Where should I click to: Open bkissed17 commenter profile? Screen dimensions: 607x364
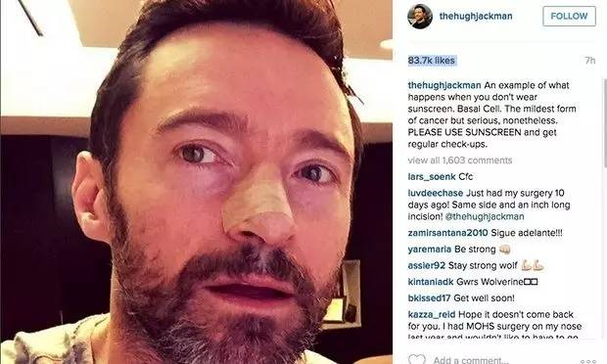(430, 298)
